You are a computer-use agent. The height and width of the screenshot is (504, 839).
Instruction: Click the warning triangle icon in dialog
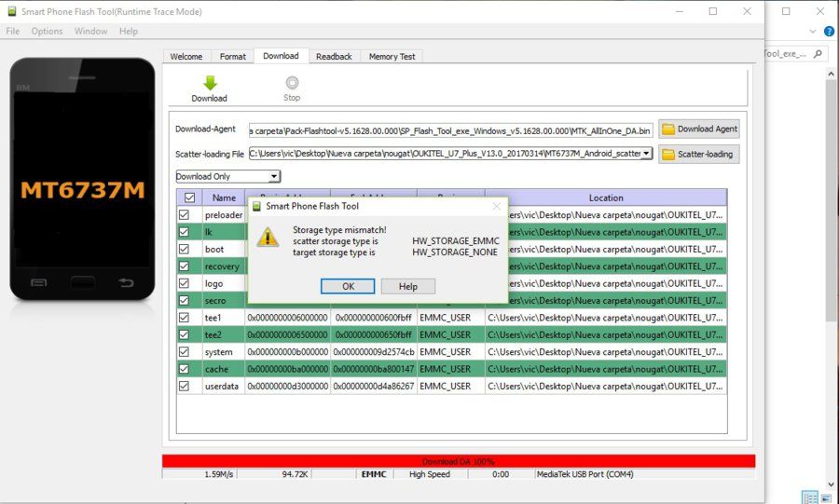268,237
